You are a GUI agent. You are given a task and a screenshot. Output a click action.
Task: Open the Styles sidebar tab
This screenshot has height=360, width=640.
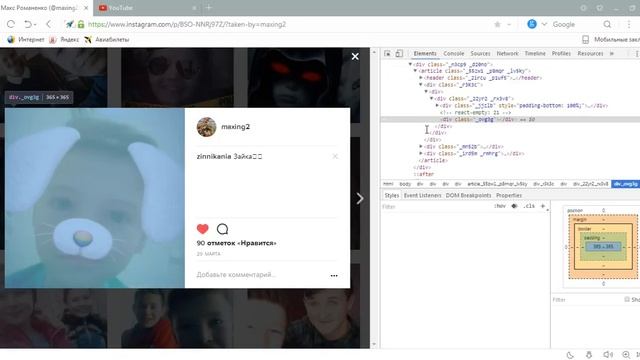click(x=391, y=196)
